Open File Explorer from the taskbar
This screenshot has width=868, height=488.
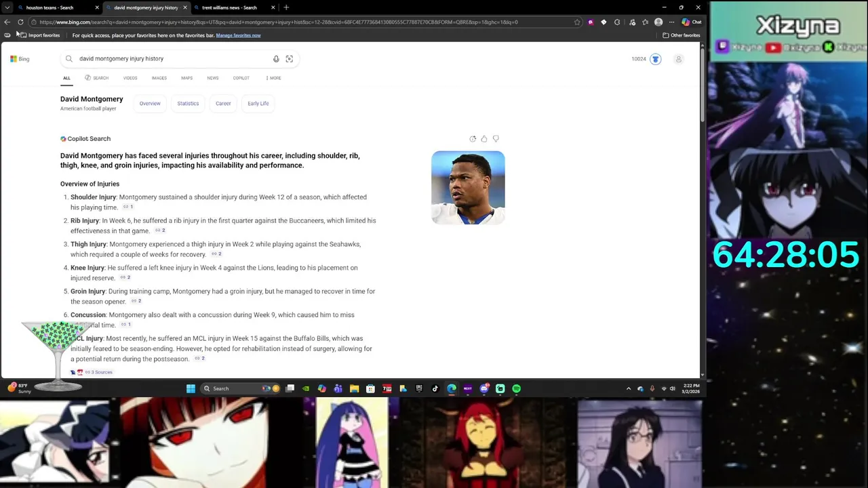coord(354,388)
